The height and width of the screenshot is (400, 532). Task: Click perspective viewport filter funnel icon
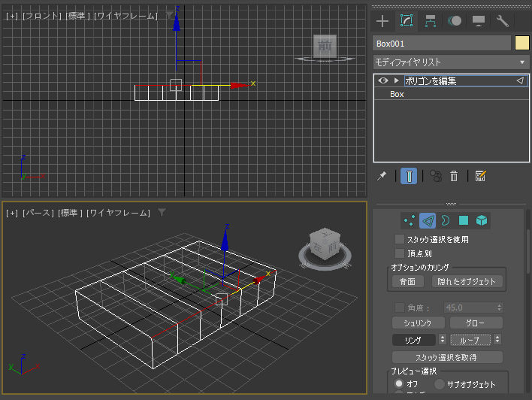click(162, 212)
